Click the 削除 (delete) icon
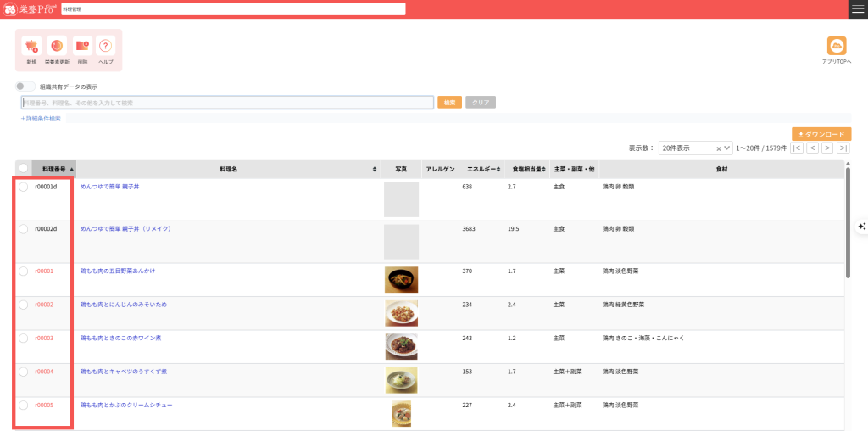The image size is (868, 431). (82, 47)
